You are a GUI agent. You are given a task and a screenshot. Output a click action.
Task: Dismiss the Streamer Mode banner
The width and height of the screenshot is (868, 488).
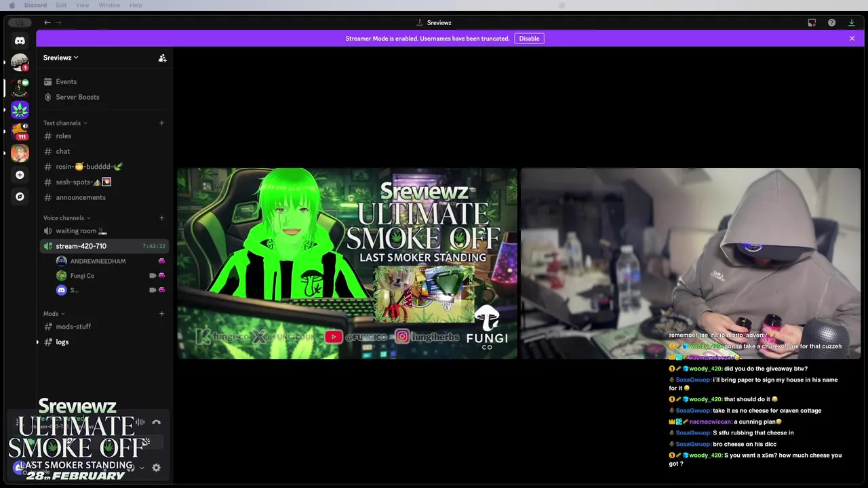tap(852, 39)
